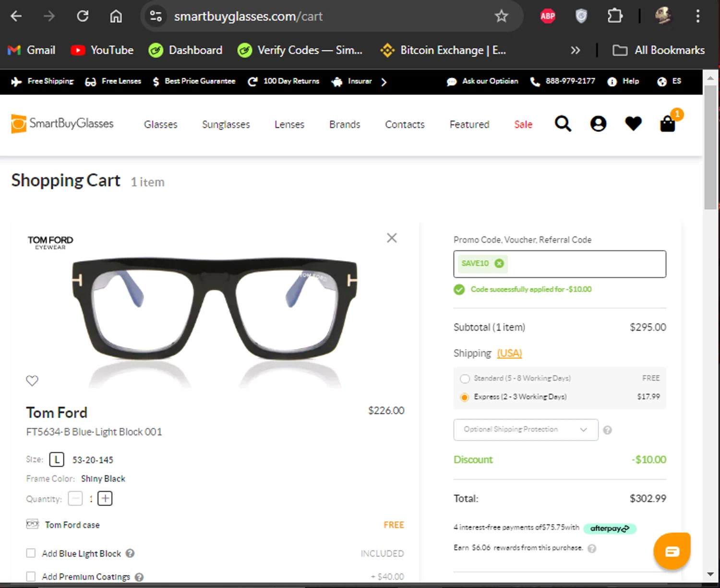The height and width of the screenshot is (588, 720).
Task: Open the Sunglasses menu
Action: pyautogui.click(x=226, y=125)
